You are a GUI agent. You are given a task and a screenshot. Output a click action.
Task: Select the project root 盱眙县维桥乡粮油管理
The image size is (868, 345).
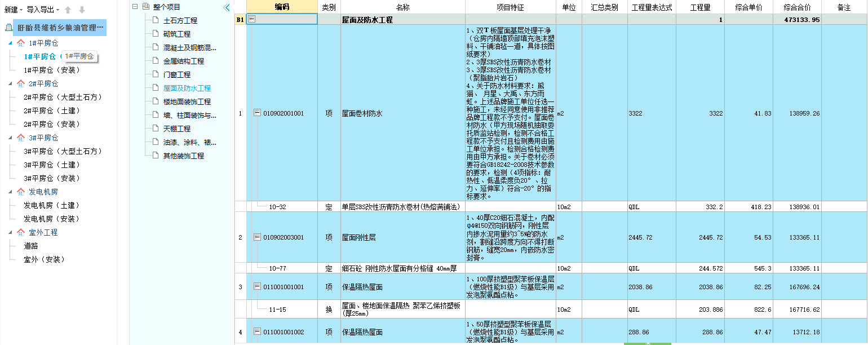click(x=60, y=27)
